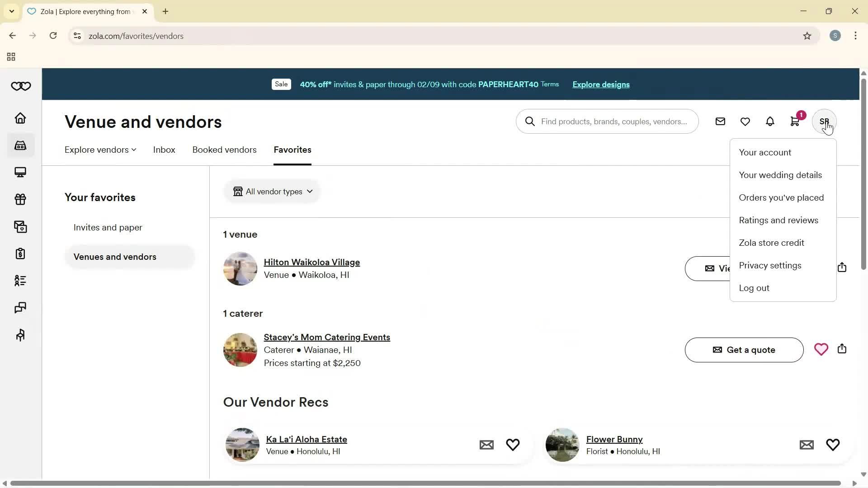Favorite Ka La'i Aloha Estate with heart icon
Viewport: 868px width, 488px height.
coord(513,445)
